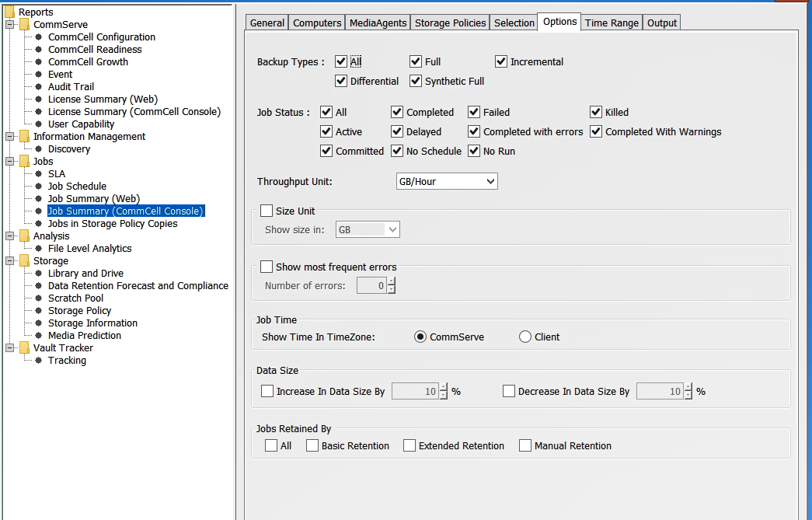
Task: Check the Extended Retention checkbox
Action: (x=409, y=445)
